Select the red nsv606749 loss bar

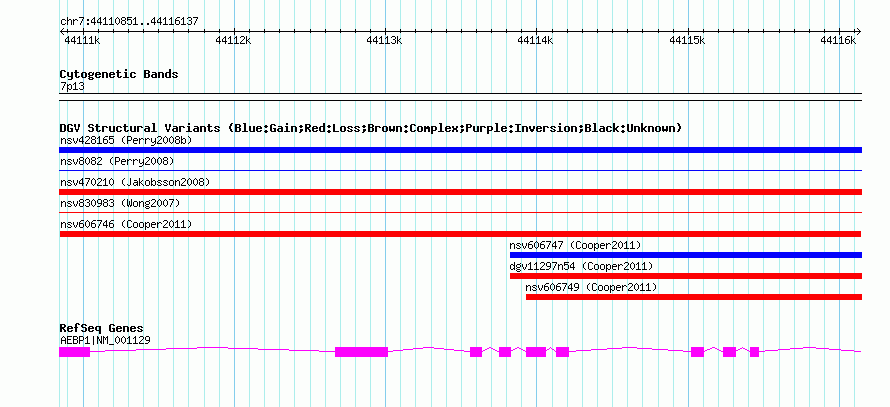coord(694,297)
